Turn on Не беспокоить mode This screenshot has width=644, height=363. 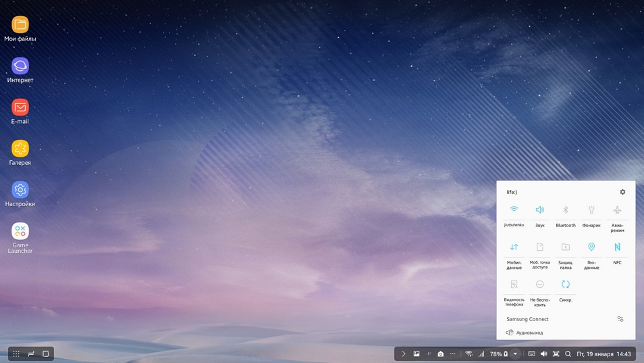[539, 293]
